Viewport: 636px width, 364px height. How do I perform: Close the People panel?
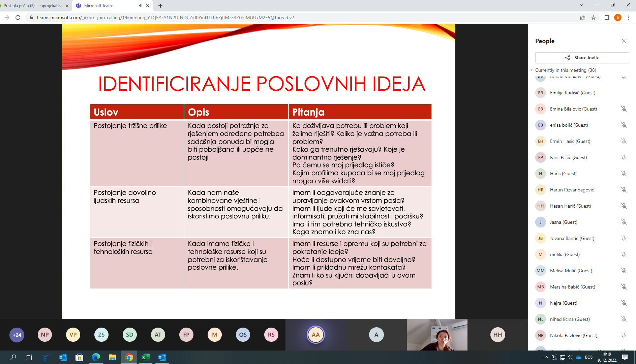pos(624,41)
